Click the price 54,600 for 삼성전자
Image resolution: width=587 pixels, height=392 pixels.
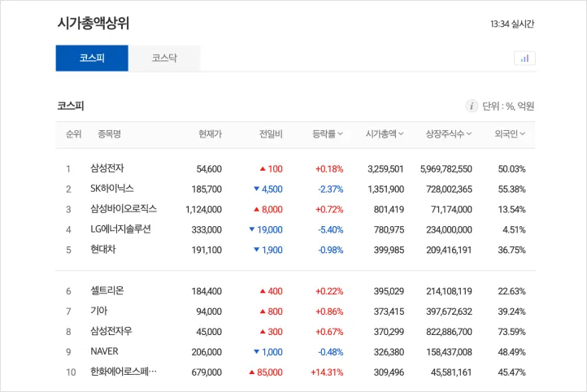209,169
